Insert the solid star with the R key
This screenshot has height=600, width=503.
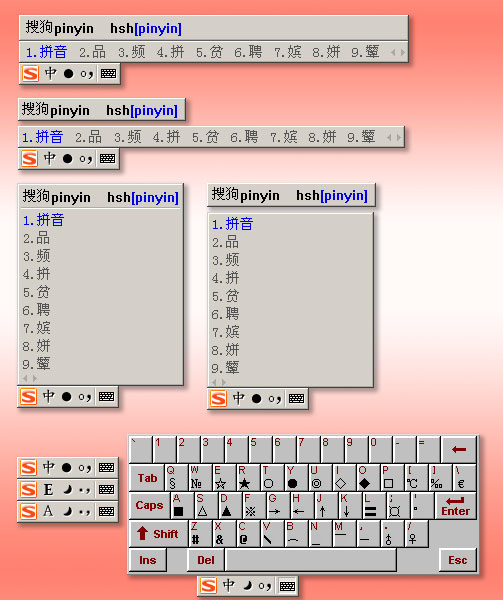click(248, 478)
